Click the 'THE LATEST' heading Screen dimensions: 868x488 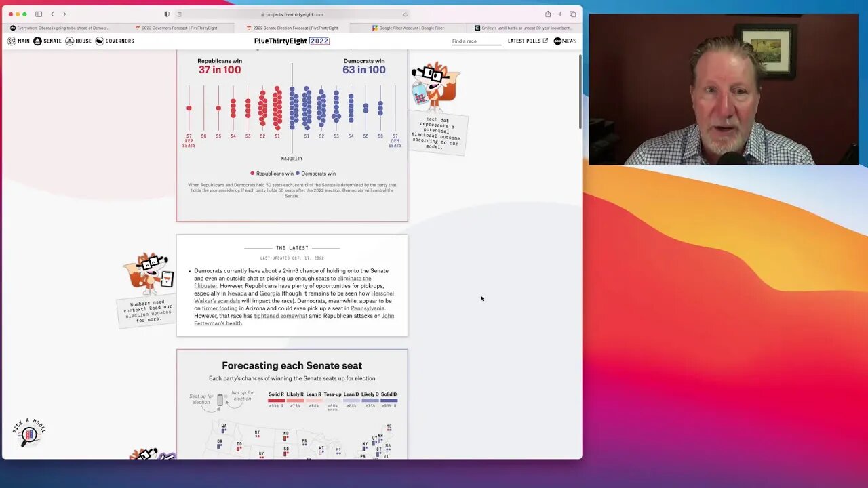pos(292,248)
